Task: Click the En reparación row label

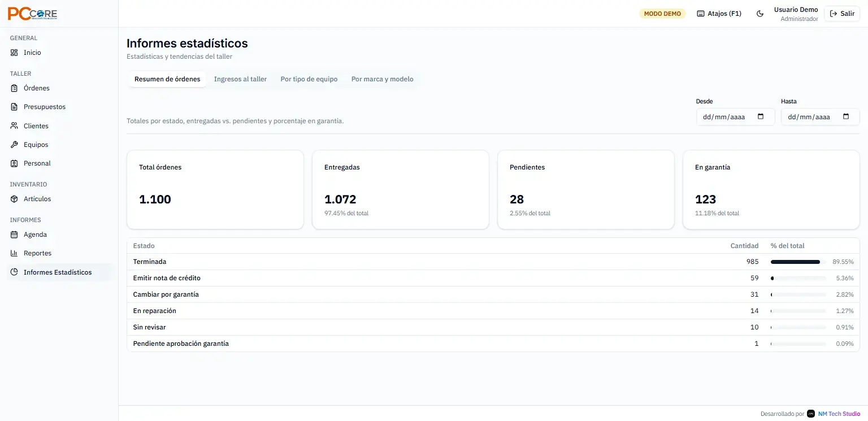Action: tap(155, 311)
